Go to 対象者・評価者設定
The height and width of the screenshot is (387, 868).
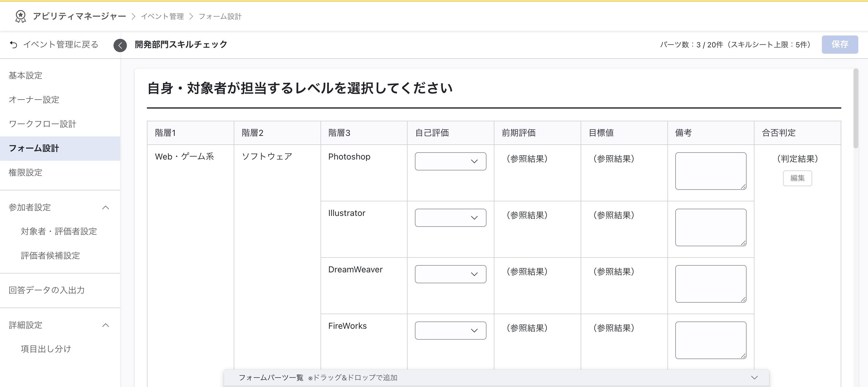(59, 231)
